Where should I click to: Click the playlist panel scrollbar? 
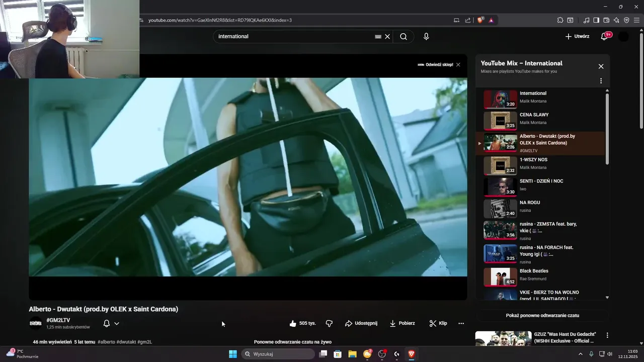607,128
